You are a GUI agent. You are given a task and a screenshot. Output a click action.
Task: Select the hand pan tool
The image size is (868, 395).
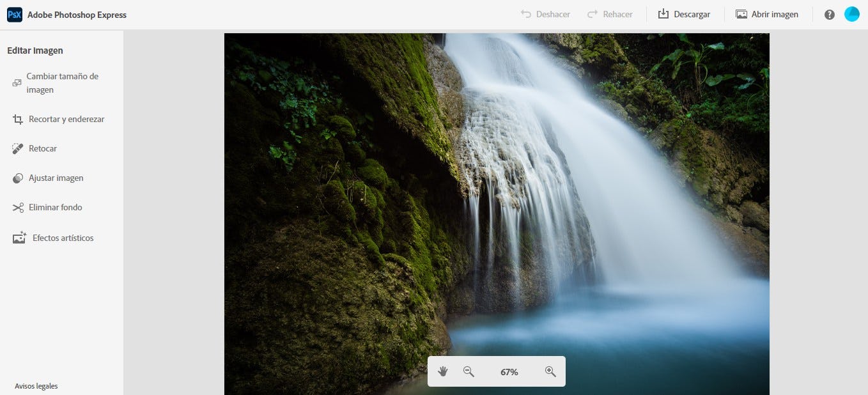[x=443, y=371]
